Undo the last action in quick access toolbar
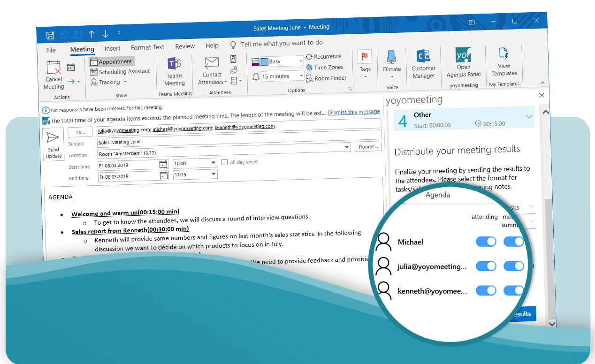The image size is (595, 364). [64, 35]
